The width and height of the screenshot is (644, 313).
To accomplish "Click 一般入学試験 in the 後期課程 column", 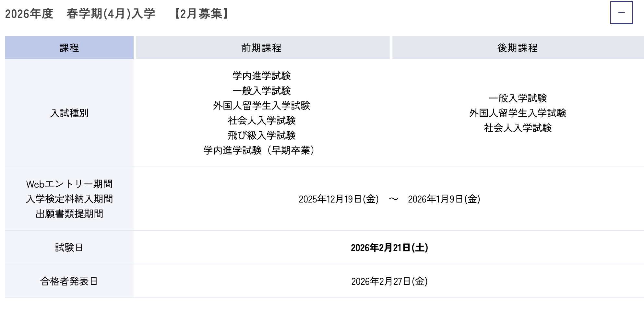I will 518,98.
